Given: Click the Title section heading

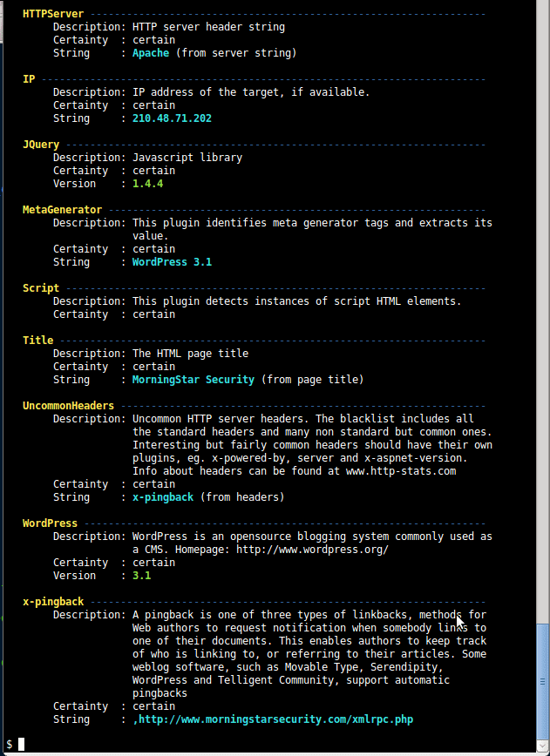Looking at the screenshot, I should tap(37, 341).
